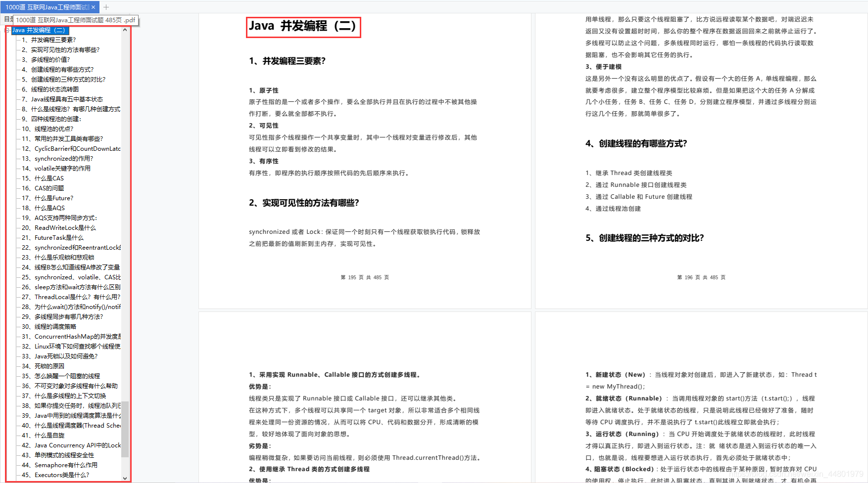Select outline item 31、ConcurrentHashMap的并发度
Viewport: 868px width, 483px height.
click(71, 337)
